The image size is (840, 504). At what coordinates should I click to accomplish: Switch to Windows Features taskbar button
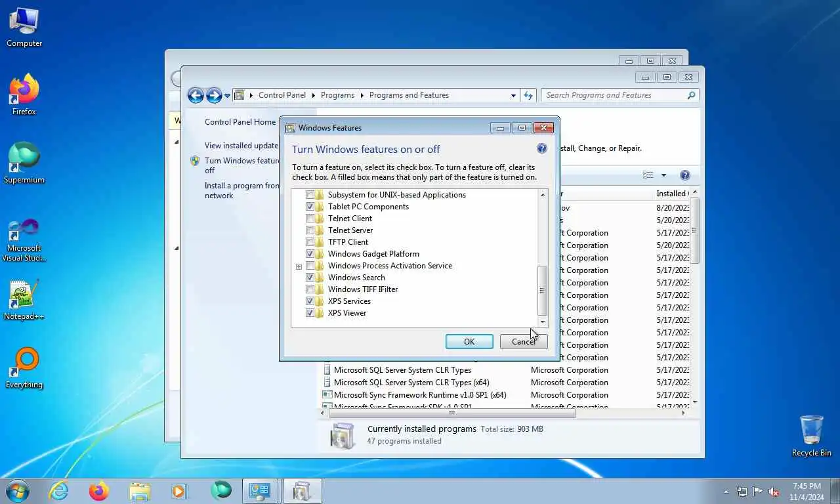tap(302, 491)
